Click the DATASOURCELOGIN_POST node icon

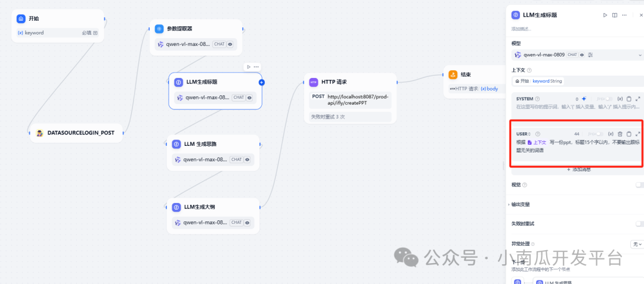coord(40,133)
